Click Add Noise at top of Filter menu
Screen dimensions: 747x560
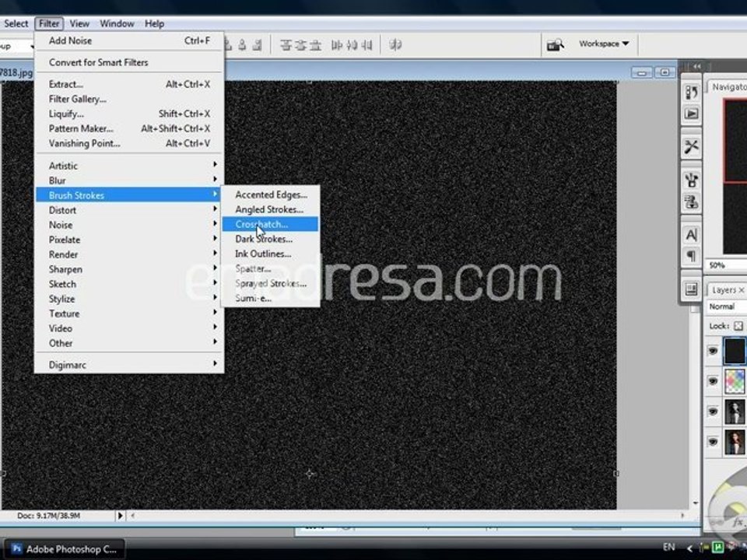click(129, 41)
